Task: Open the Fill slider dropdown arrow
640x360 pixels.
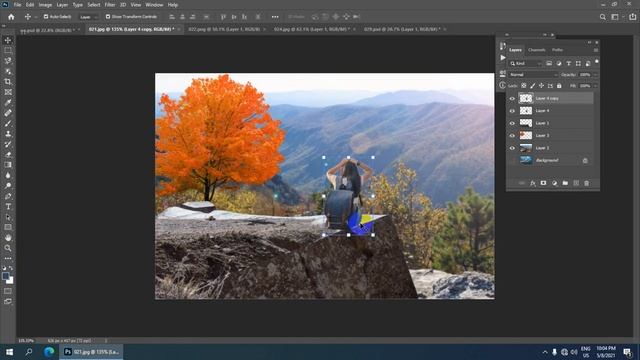Action: point(595,86)
